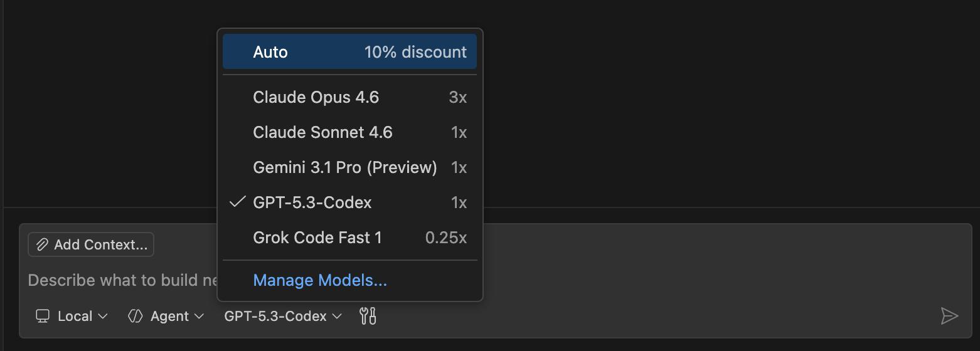The height and width of the screenshot is (351, 980).
Task: Click the checkmark beside GPT-5.3-Codex
Action: tap(237, 202)
